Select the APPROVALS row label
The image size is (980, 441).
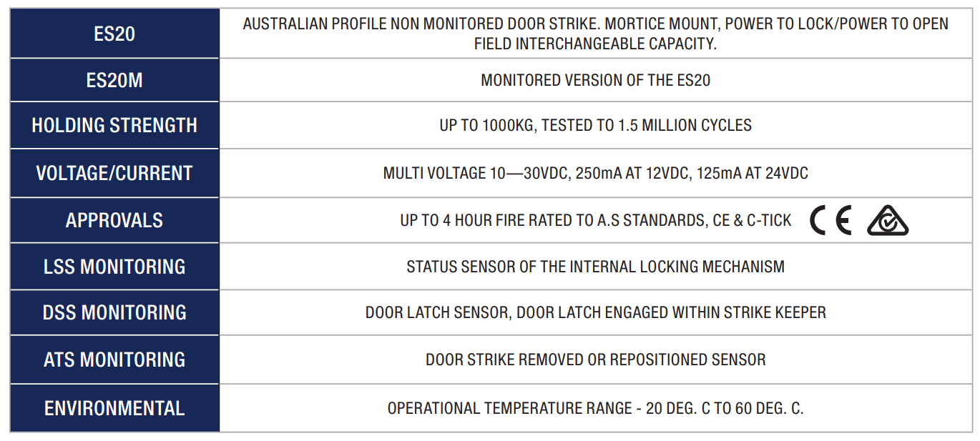[114, 220]
